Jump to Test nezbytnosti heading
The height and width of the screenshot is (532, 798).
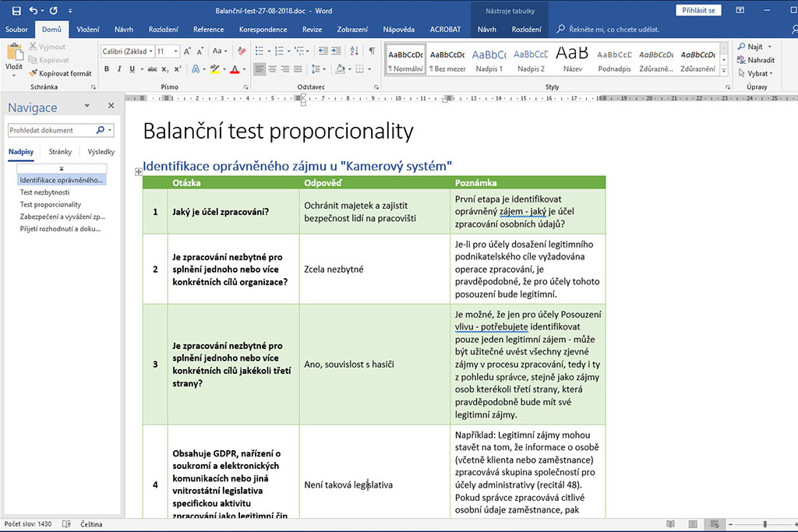pyautogui.click(x=44, y=192)
